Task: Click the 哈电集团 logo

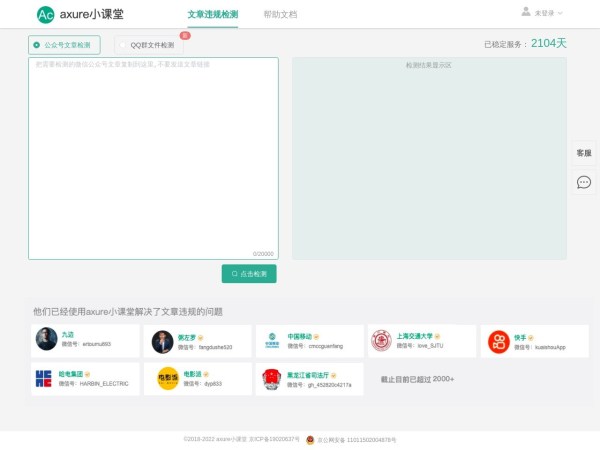Action: pos(47,378)
